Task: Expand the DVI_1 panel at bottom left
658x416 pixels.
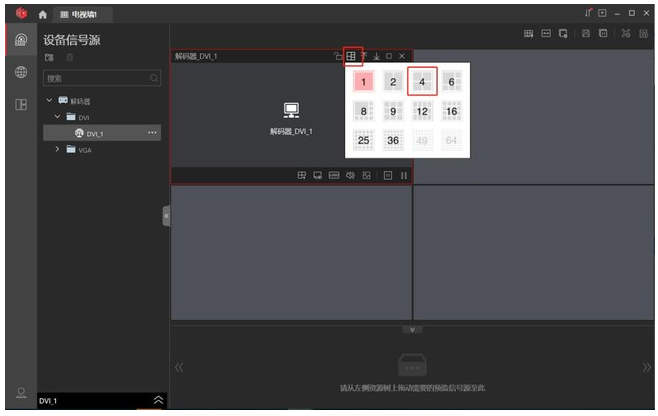Action: [156, 400]
